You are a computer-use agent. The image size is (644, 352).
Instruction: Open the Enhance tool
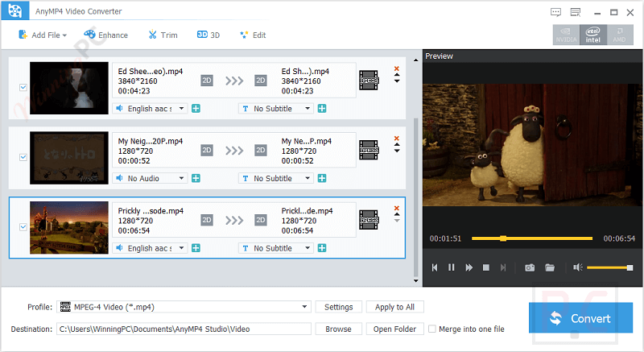tap(106, 35)
